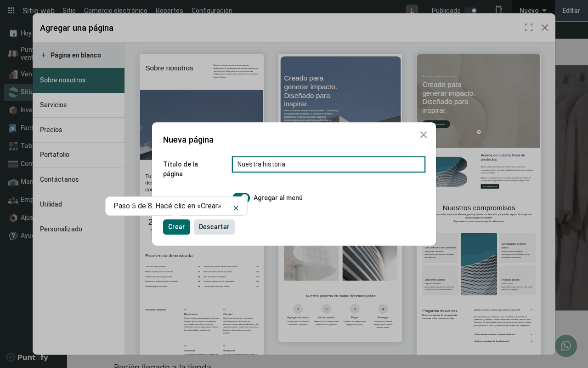Click the Descartar button
Viewport: 588px width, 368px height.
click(214, 227)
